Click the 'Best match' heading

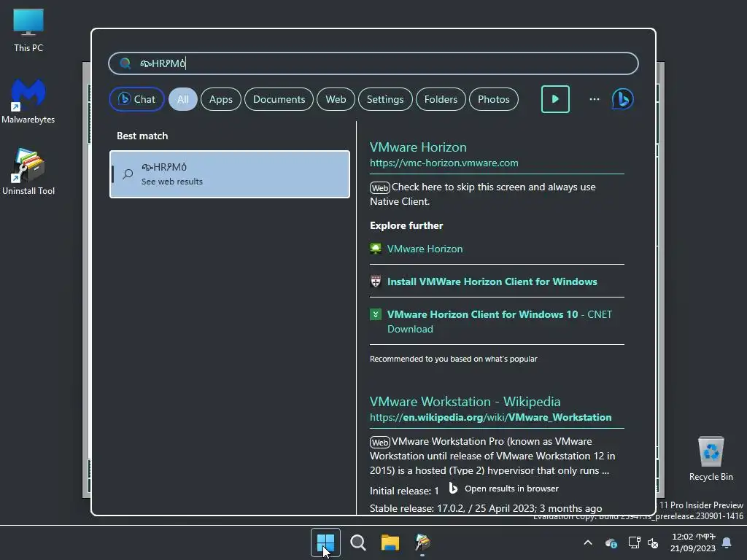click(142, 136)
